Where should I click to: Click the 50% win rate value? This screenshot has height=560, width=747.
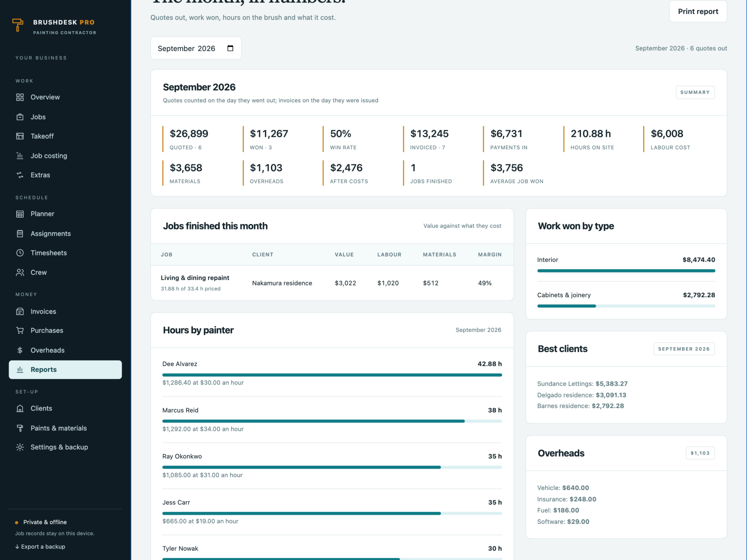click(x=340, y=134)
